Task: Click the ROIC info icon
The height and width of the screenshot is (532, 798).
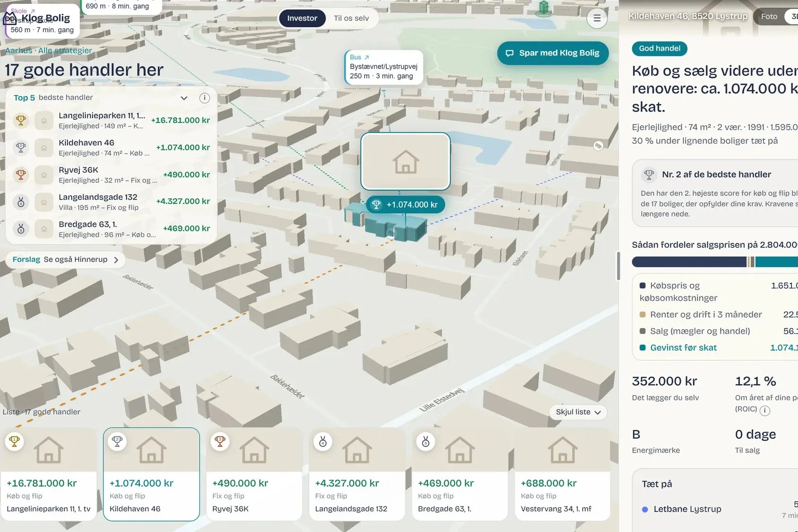Action: tap(764, 410)
